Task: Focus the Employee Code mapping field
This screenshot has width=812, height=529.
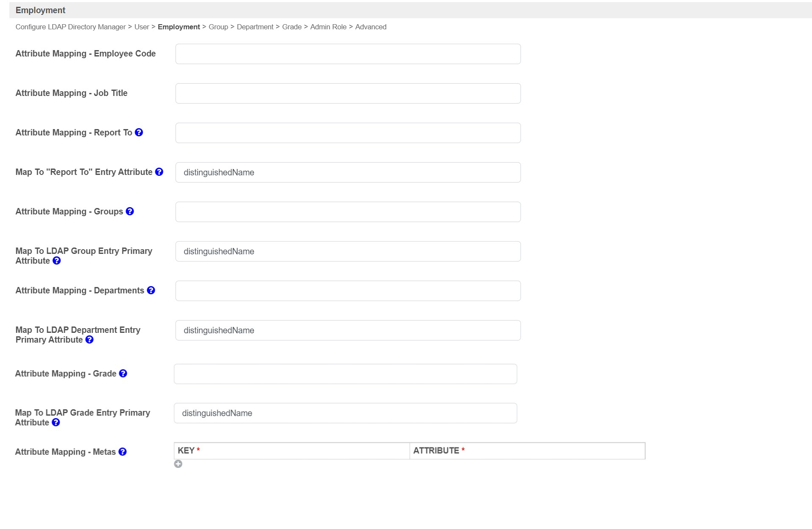Action: click(x=348, y=54)
